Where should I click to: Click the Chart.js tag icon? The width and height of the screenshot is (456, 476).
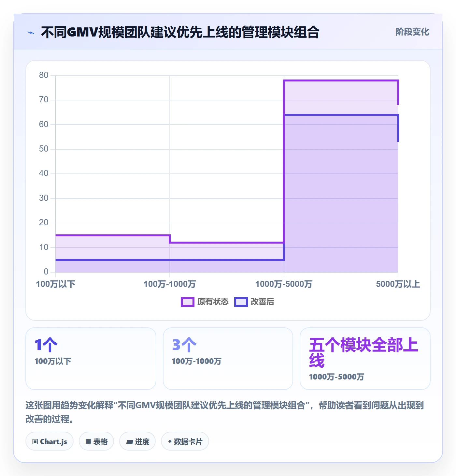click(35, 442)
